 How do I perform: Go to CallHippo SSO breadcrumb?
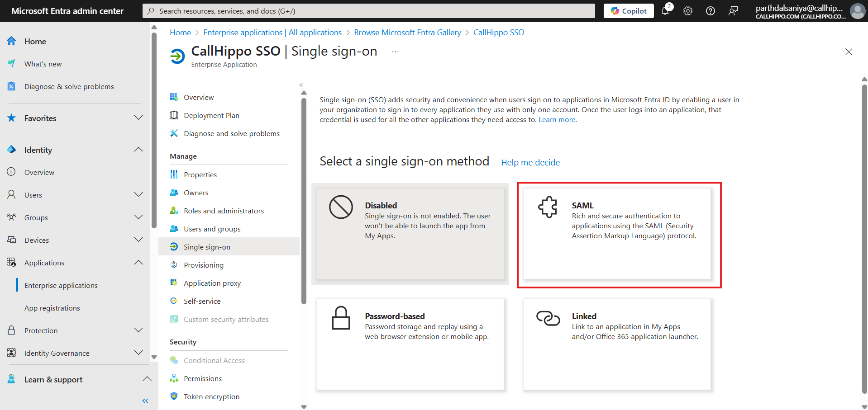[499, 33]
